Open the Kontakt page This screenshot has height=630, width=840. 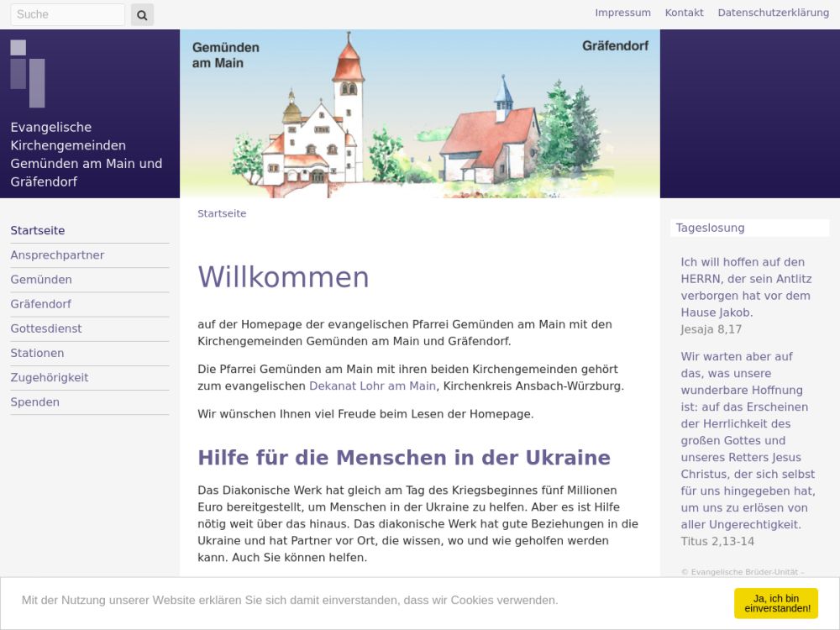point(684,13)
